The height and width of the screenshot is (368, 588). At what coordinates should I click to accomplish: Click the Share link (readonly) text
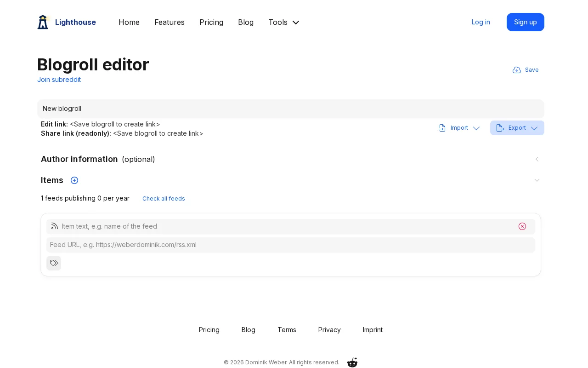(x=76, y=133)
